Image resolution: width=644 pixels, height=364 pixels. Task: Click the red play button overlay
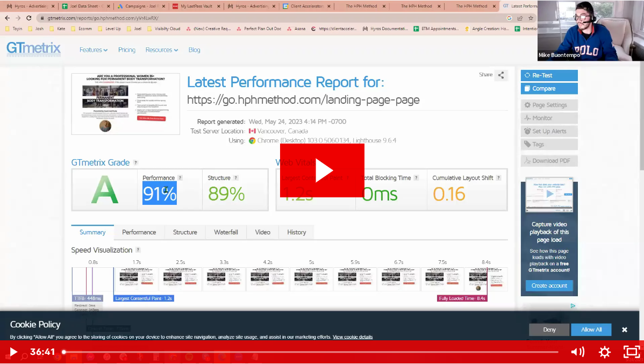(322, 170)
